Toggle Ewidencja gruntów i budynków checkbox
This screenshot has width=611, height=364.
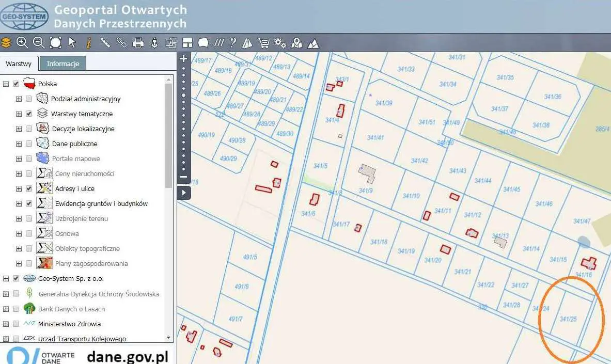click(x=29, y=203)
